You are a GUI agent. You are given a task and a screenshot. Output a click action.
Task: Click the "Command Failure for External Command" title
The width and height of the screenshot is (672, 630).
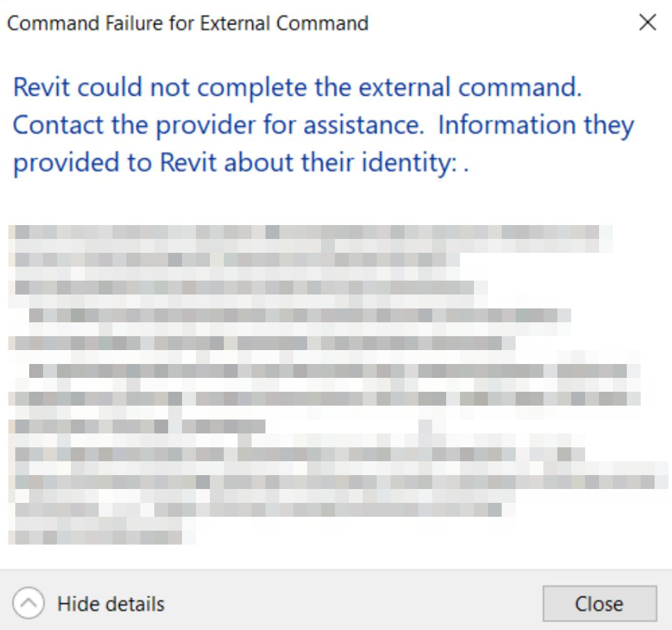click(x=187, y=23)
